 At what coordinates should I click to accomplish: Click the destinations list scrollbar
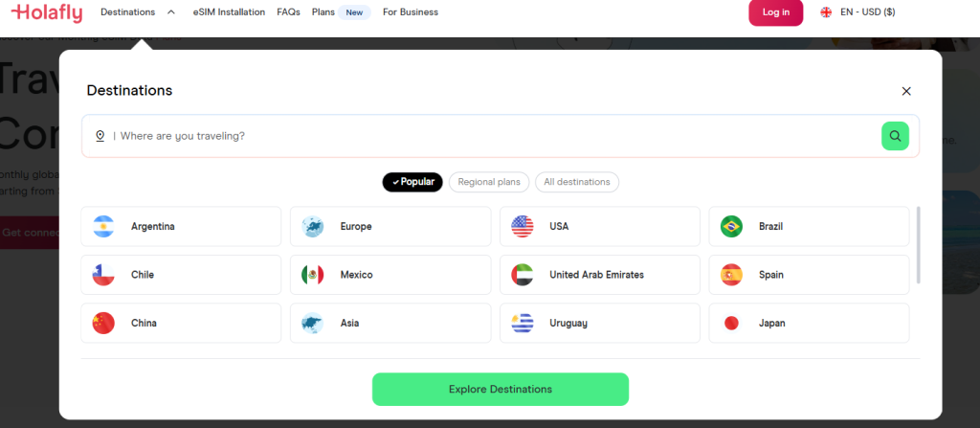(x=918, y=244)
